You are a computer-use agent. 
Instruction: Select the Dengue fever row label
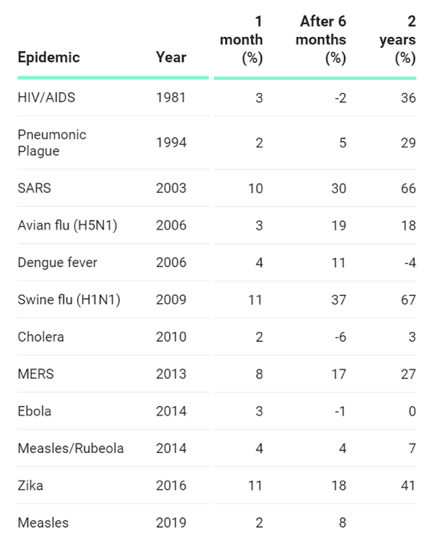[57, 263]
